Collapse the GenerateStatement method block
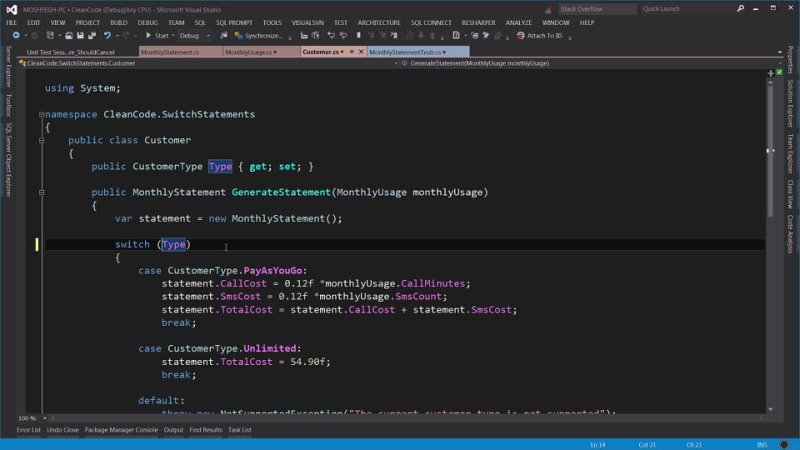 point(42,192)
